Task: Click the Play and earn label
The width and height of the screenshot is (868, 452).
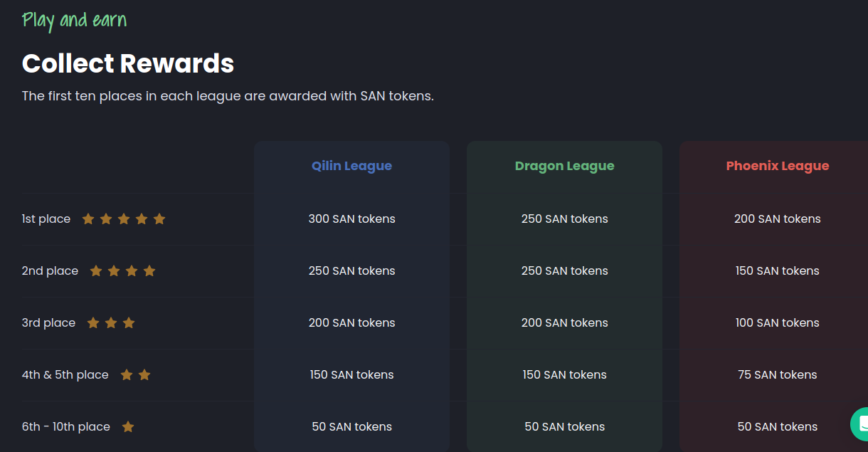Action: [74, 20]
